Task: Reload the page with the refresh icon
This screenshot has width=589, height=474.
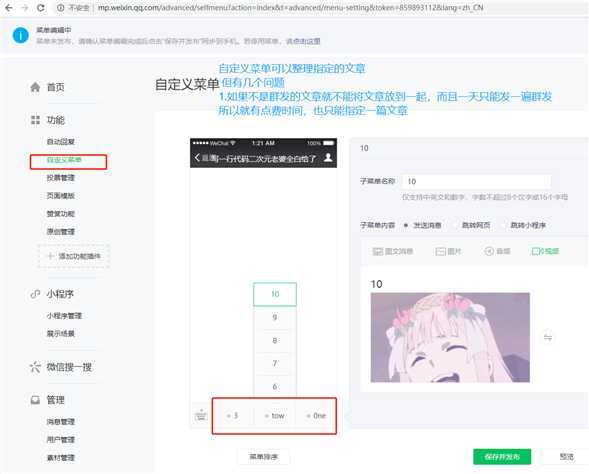Action: tap(41, 8)
